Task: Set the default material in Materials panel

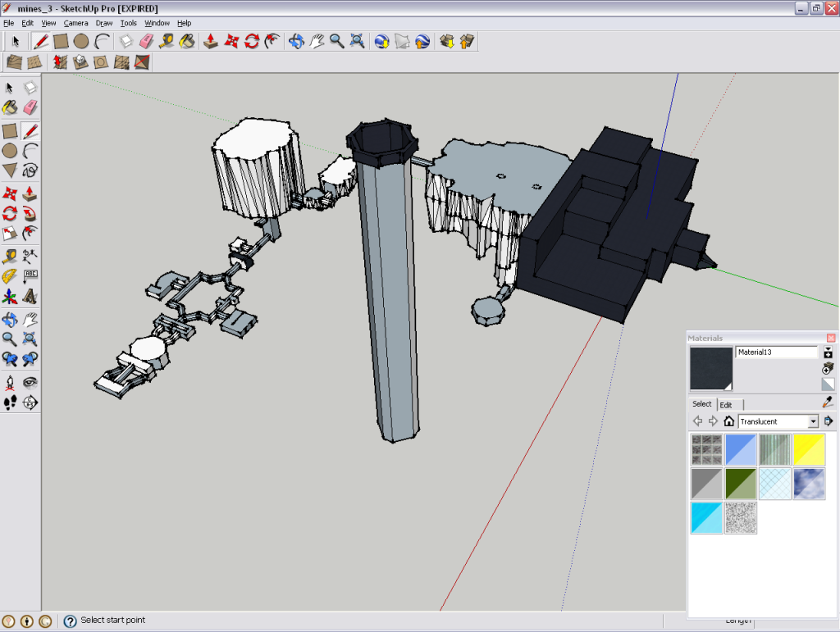Action: point(828,384)
